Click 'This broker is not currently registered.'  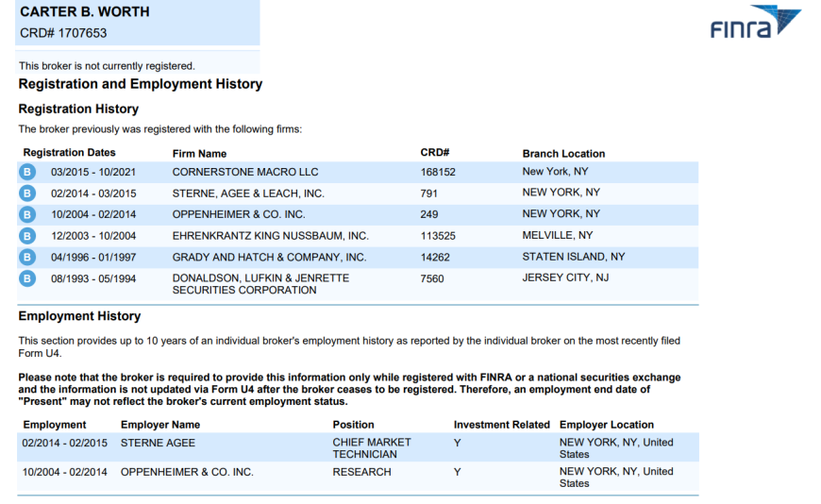tap(107, 66)
